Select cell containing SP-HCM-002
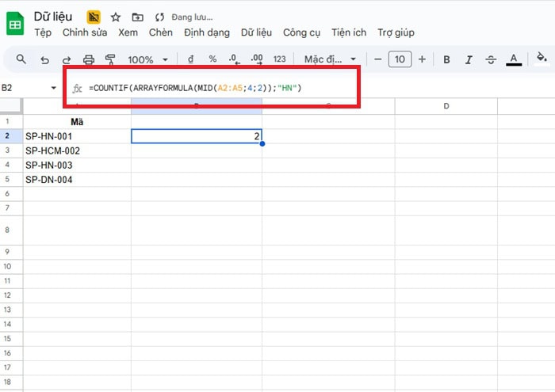Image resolution: width=555 pixels, height=392 pixels. point(76,150)
